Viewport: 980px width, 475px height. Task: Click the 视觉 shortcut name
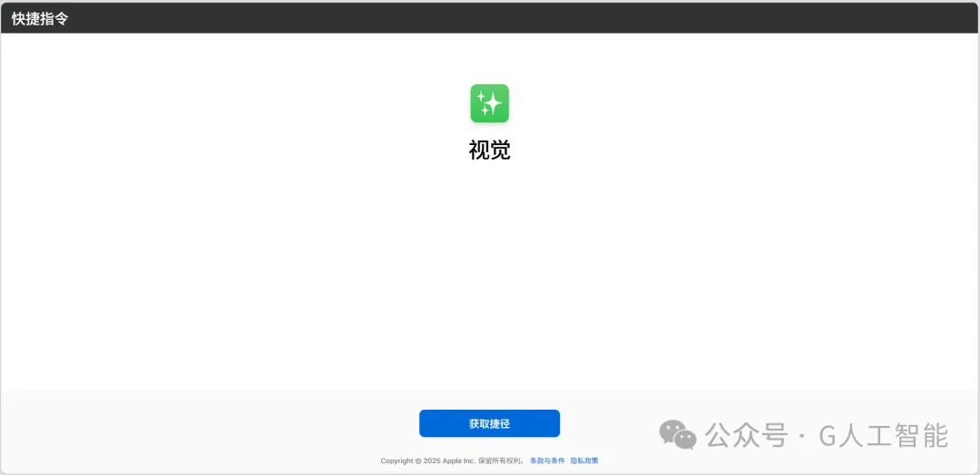489,150
